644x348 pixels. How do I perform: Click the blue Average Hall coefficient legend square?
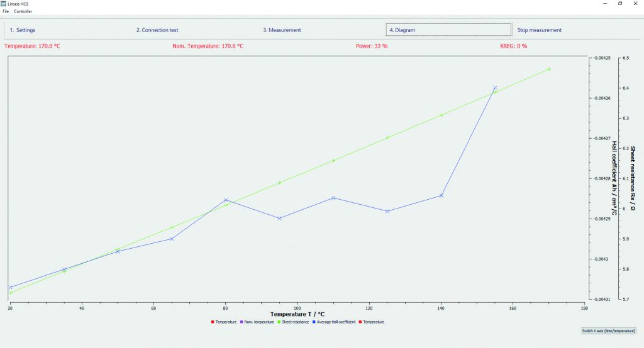[315, 322]
